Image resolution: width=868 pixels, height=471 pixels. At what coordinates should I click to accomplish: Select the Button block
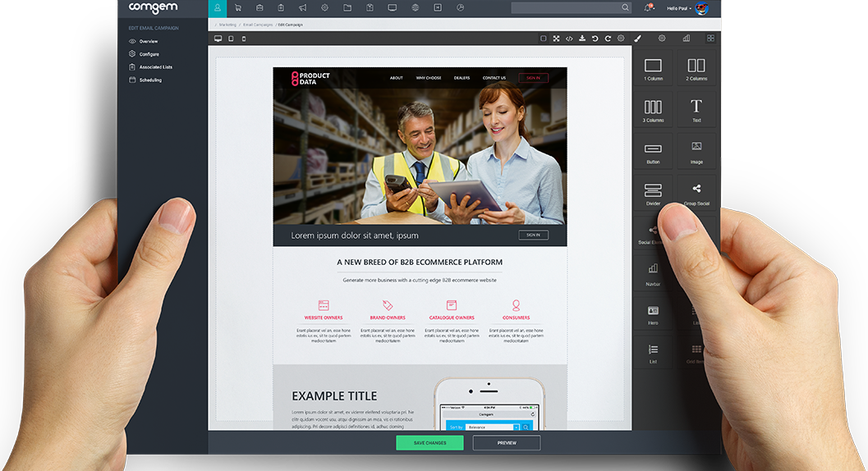(653, 151)
